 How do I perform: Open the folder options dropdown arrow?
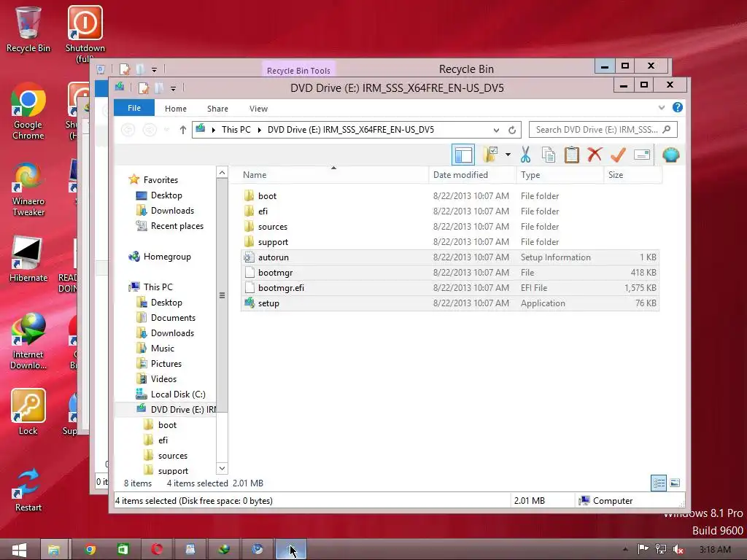pos(508,155)
